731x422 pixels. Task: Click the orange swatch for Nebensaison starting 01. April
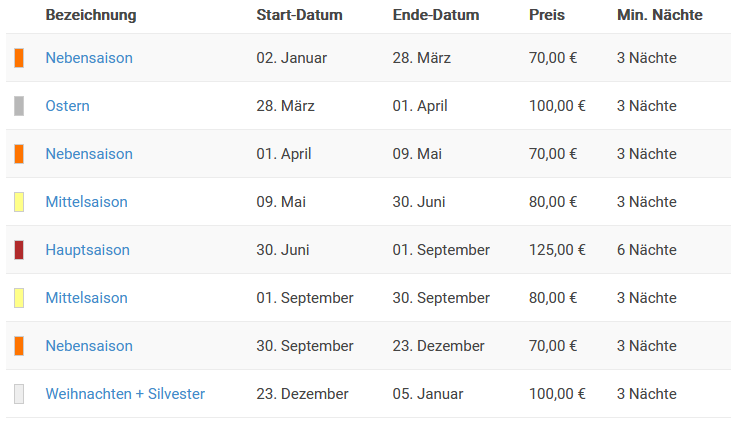point(19,154)
